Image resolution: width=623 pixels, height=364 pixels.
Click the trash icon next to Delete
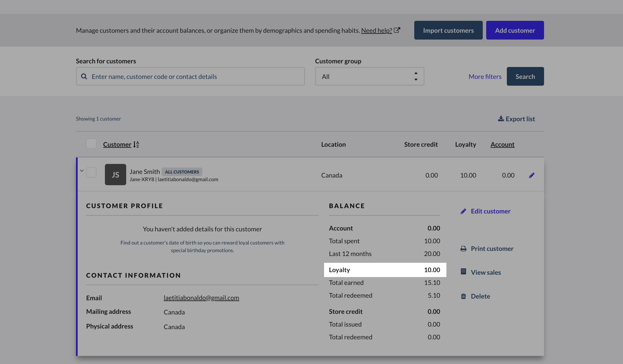[x=463, y=296]
